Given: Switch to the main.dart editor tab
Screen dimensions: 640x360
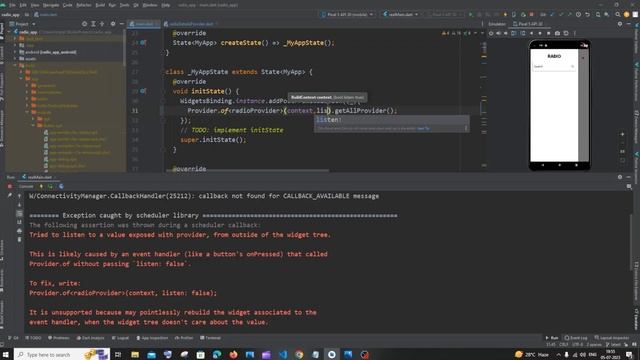Looking at the screenshot, I should (x=144, y=24).
